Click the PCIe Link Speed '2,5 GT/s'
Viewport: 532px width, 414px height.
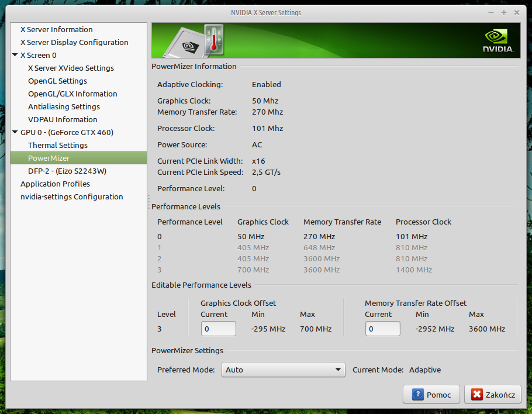(267, 172)
